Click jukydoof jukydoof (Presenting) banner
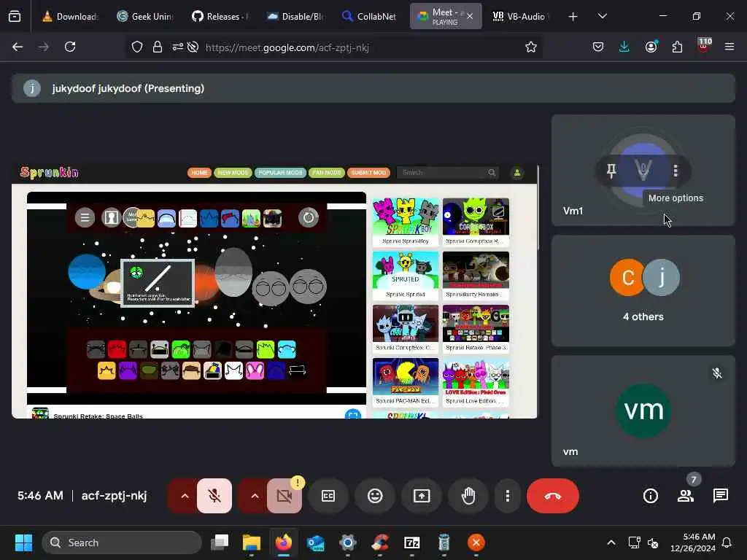This screenshot has width=747, height=560. click(x=373, y=88)
